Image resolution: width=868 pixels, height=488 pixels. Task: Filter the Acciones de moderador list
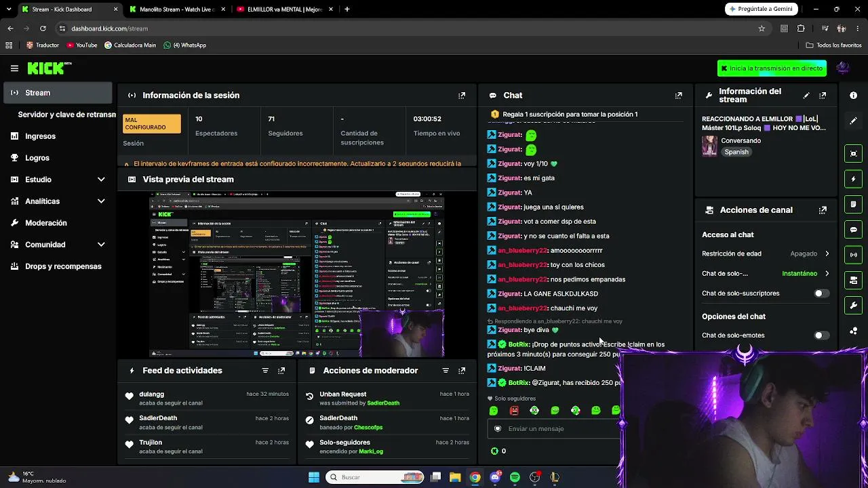point(446,371)
